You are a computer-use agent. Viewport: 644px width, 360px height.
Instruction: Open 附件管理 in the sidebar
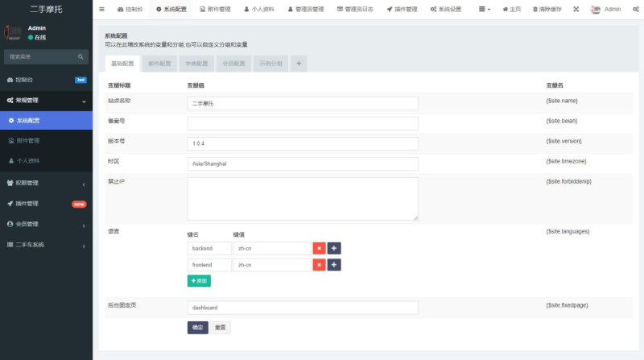point(46,141)
